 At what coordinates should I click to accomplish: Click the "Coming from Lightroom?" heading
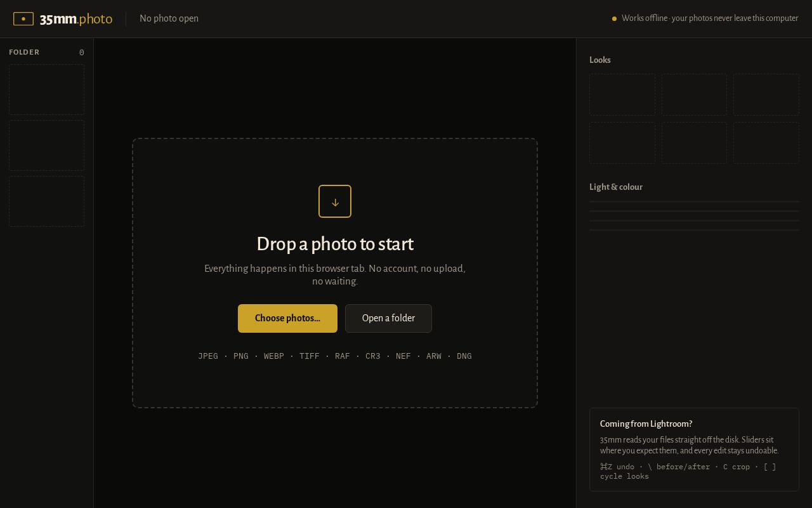click(x=646, y=424)
